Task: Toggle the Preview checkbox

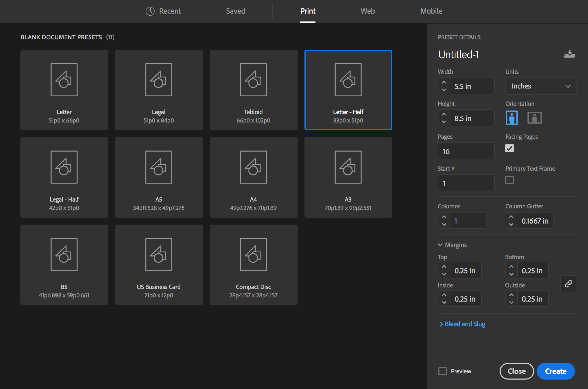Action: click(x=443, y=371)
